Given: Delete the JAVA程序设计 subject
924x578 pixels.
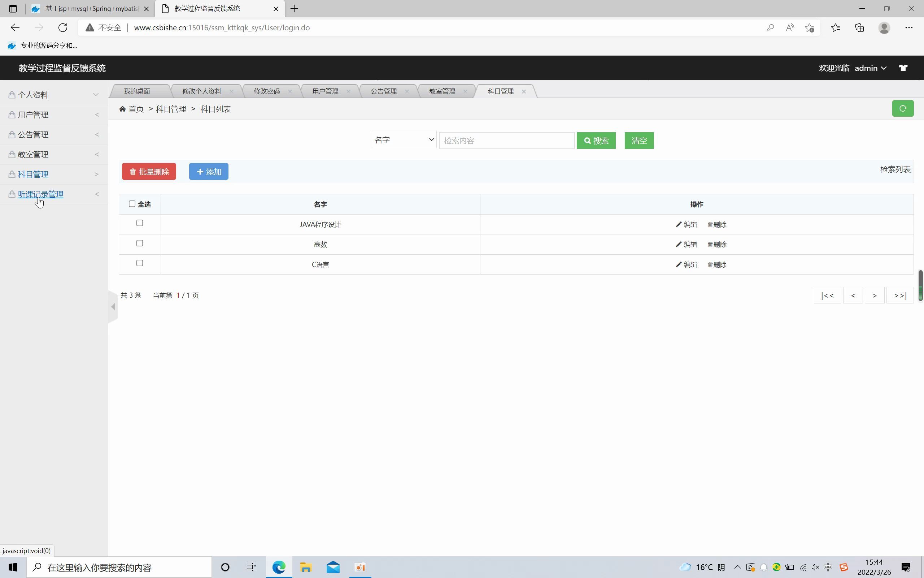Looking at the screenshot, I should pyautogui.click(x=717, y=225).
